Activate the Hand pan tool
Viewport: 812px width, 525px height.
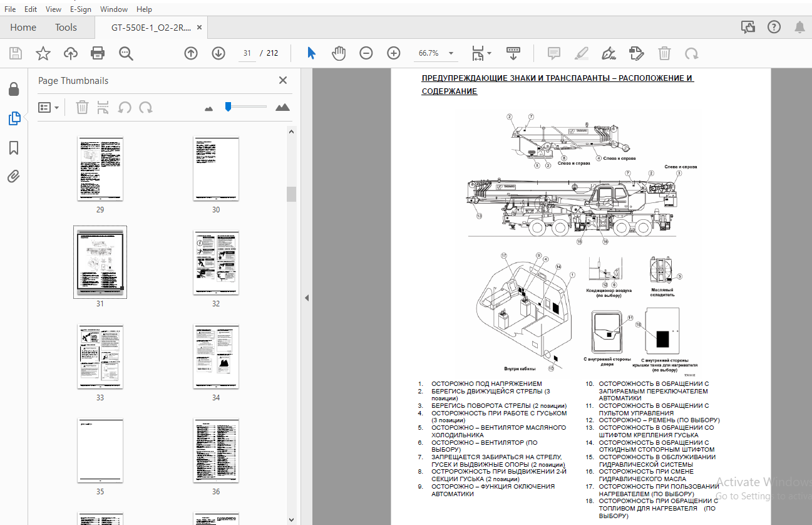coord(339,53)
